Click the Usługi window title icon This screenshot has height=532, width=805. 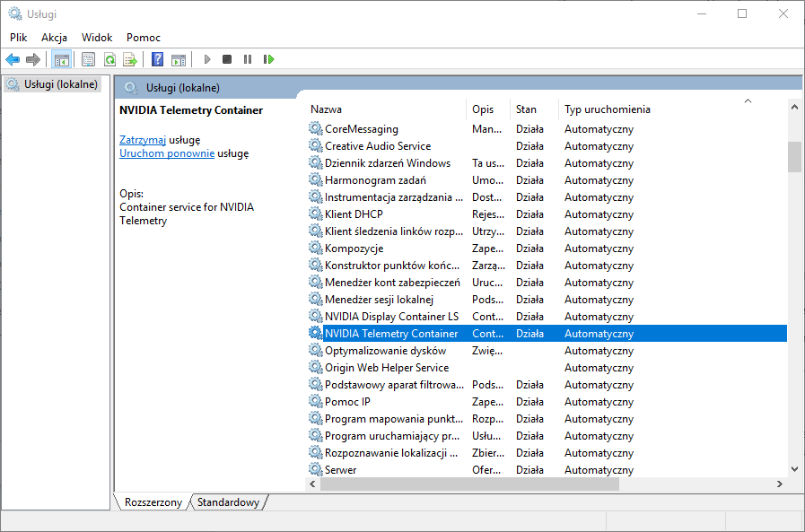15,13
